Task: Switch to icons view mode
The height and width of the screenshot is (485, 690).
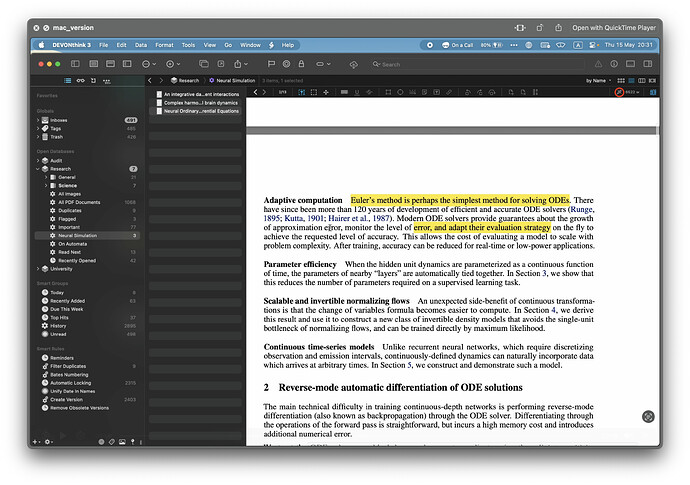Action: [x=621, y=81]
